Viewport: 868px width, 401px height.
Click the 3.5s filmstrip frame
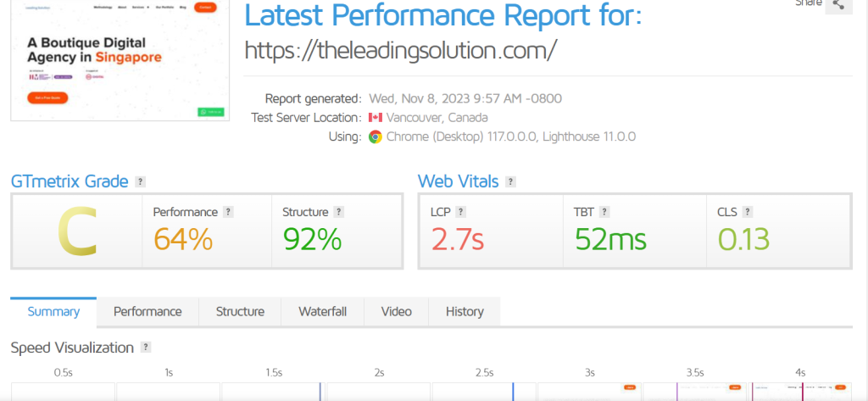pos(695,392)
